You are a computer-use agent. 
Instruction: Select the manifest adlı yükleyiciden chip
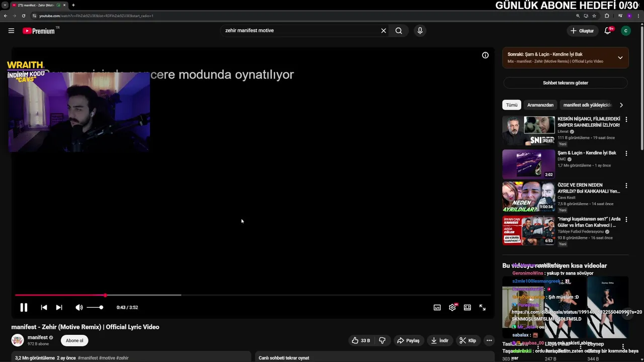(x=587, y=105)
